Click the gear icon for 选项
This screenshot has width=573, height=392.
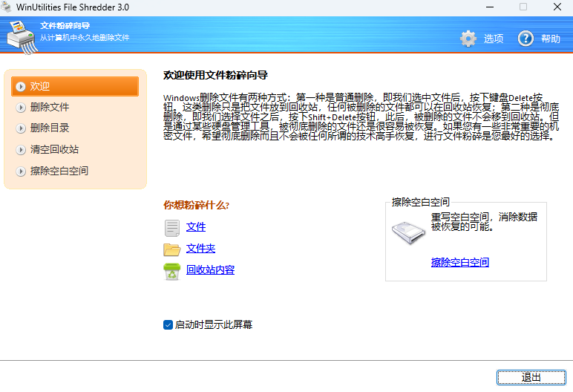click(468, 39)
